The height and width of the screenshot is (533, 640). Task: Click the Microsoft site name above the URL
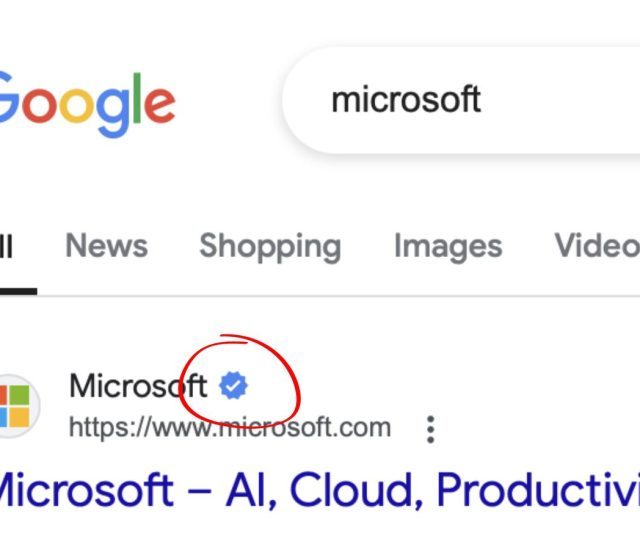click(x=138, y=386)
